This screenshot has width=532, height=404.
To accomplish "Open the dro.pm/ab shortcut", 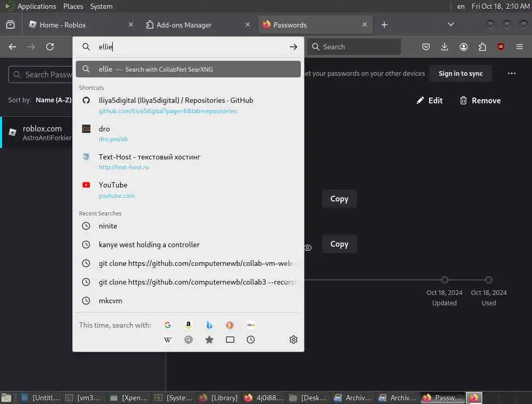I will click(x=188, y=133).
